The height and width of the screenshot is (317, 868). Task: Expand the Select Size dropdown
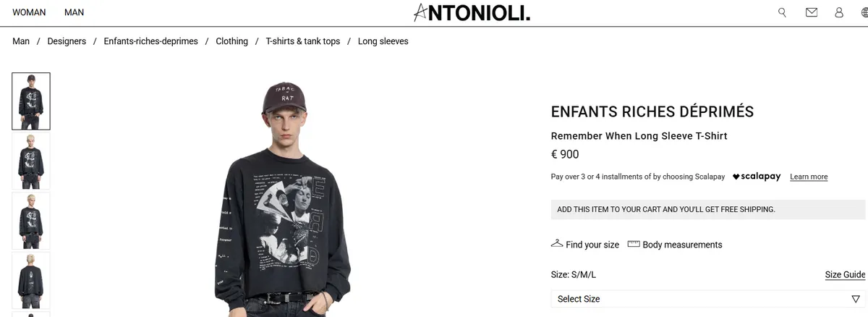[x=708, y=299]
